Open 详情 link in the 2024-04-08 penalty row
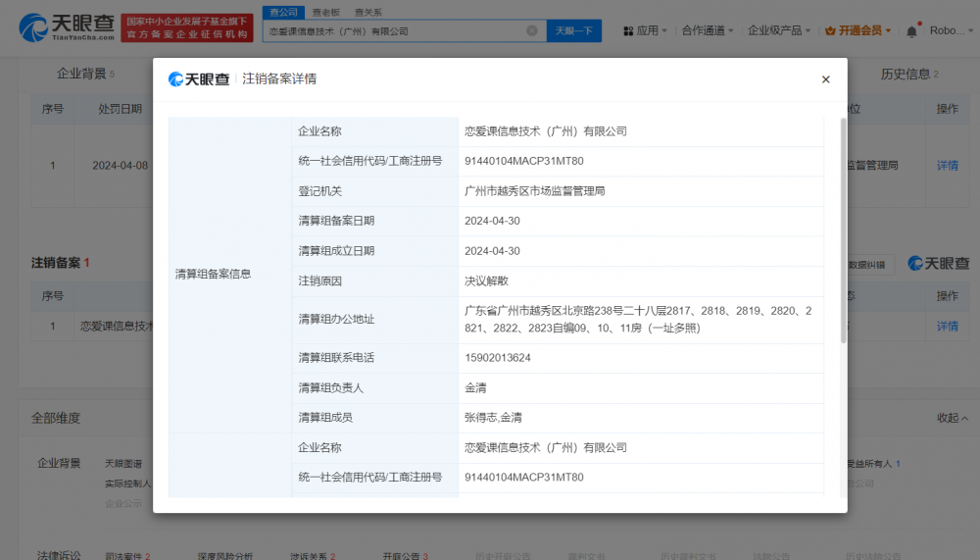The height and width of the screenshot is (560, 980). (x=947, y=165)
